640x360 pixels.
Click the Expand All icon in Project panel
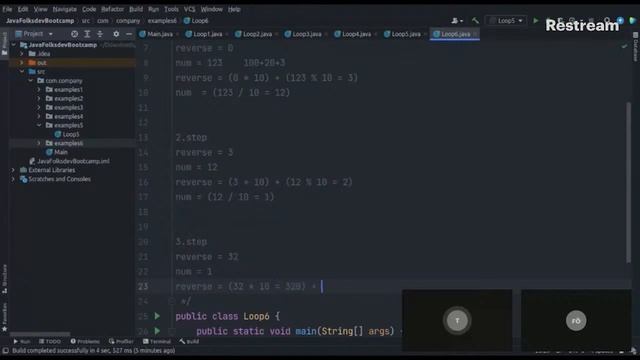coord(87,34)
